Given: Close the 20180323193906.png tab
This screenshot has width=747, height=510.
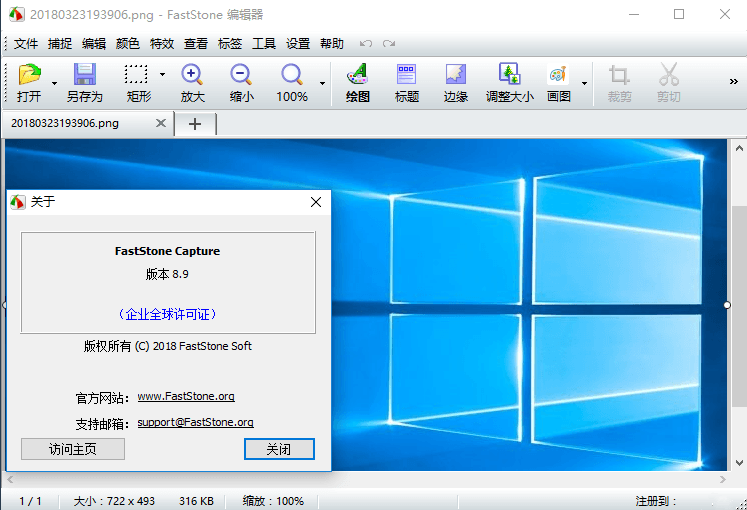Looking at the screenshot, I should [161, 123].
